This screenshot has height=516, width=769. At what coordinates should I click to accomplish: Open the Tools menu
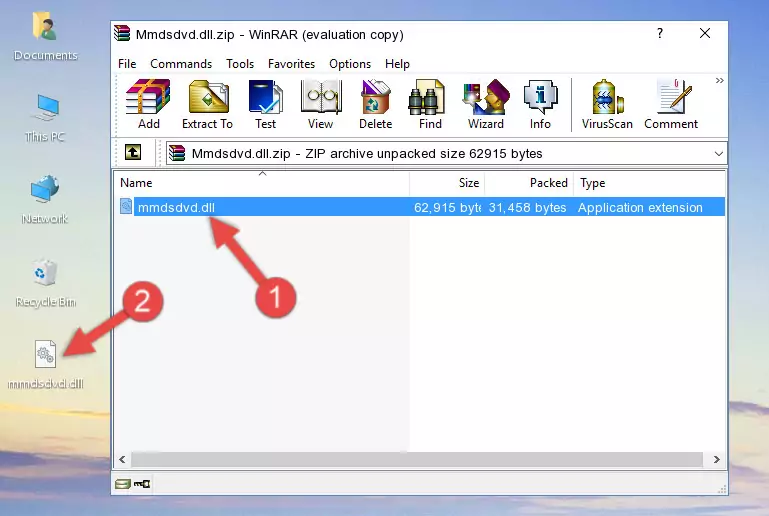coord(240,64)
